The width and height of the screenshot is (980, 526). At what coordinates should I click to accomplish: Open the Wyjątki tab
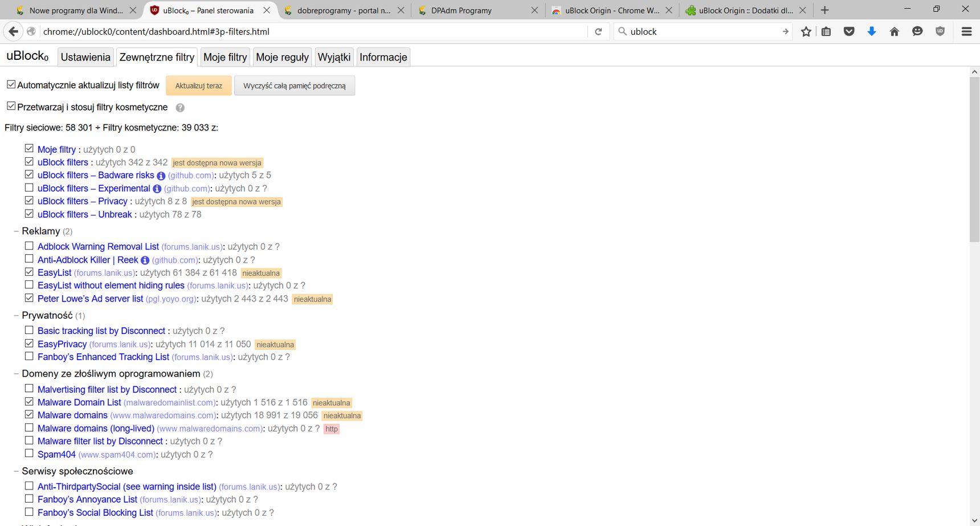point(334,57)
